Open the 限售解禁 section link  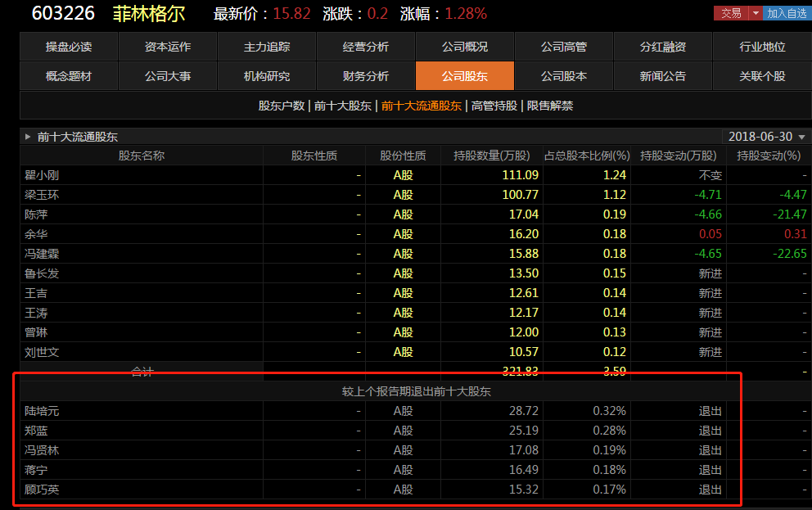pyautogui.click(x=550, y=106)
